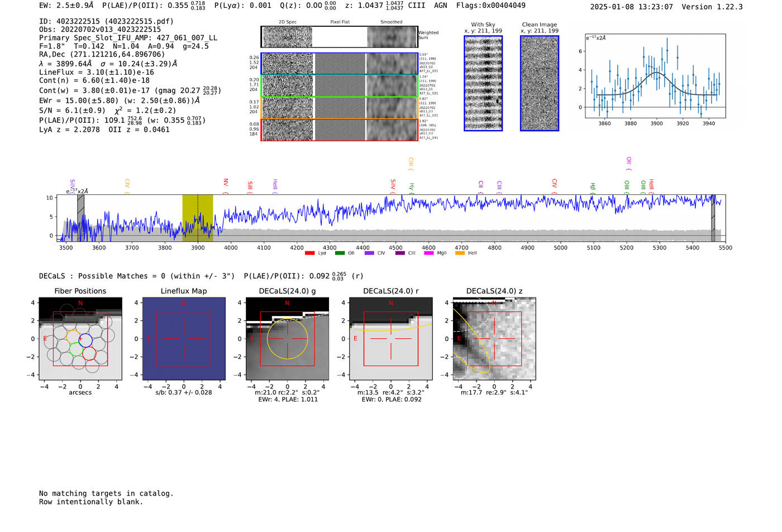This screenshot has width=782, height=532.
Task: Click the AGN classification label in header
Action: 440,6
